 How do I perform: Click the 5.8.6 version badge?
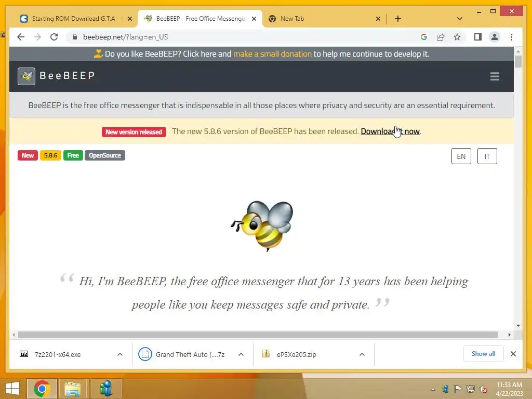(x=50, y=155)
